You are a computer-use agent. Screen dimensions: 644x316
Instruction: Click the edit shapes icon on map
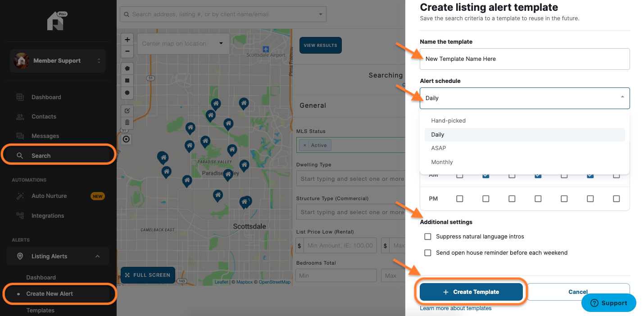click(x=127, y=111)
